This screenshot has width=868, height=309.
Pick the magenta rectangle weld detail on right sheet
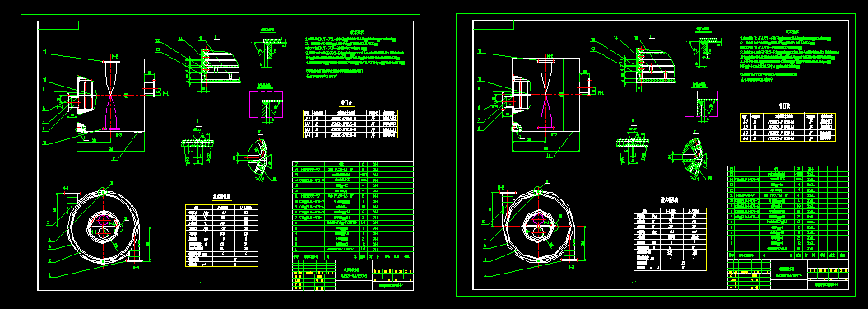click(701, 103)
